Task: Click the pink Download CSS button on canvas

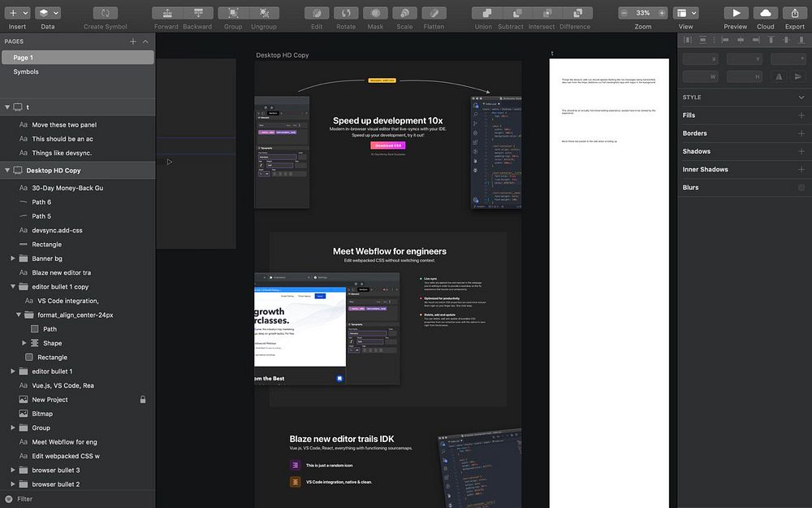Action: point(388,145)
